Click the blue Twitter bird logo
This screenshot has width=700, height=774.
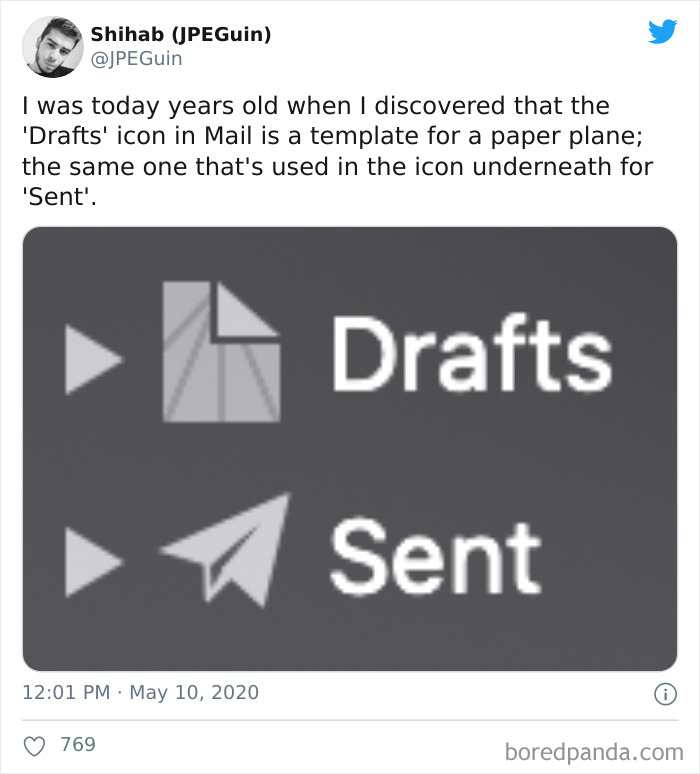click(662, 32)
